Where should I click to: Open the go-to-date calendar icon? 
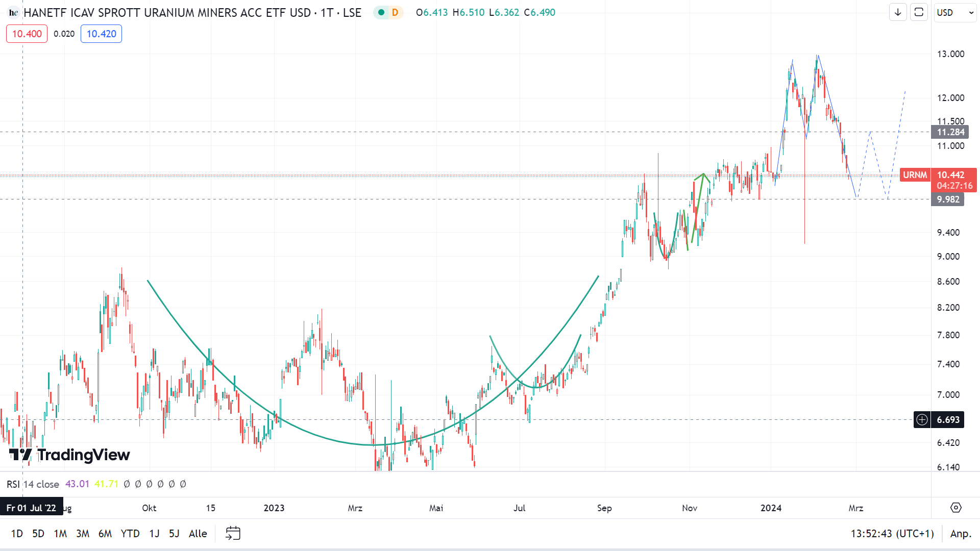[233, 533]
